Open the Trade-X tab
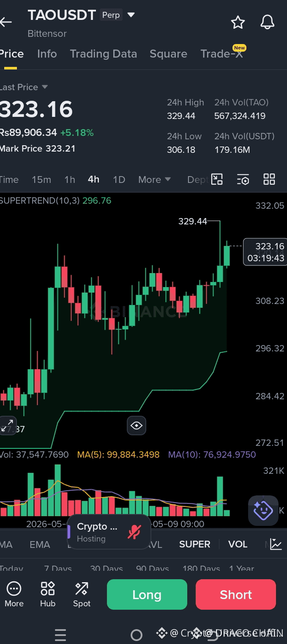The height and width of the screenshot is (644, 287). point(221,54)
